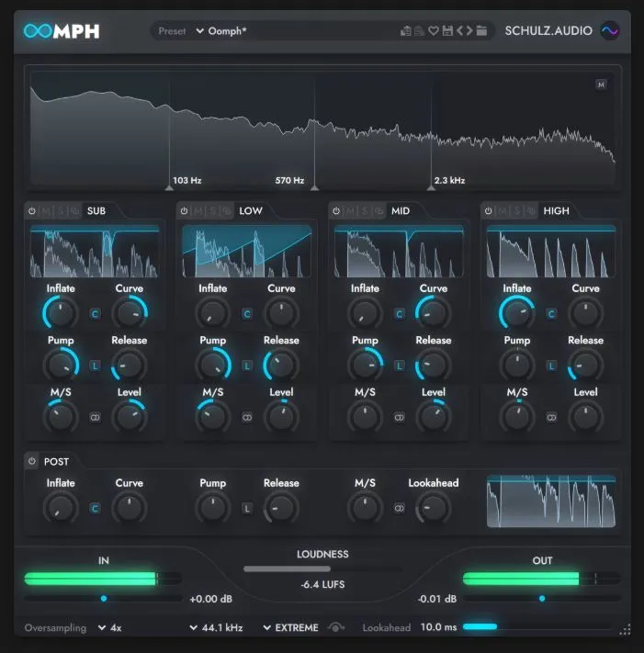Click the LOW band C curve link button
The image size is (644, 653).
click(x=247, y=314)
